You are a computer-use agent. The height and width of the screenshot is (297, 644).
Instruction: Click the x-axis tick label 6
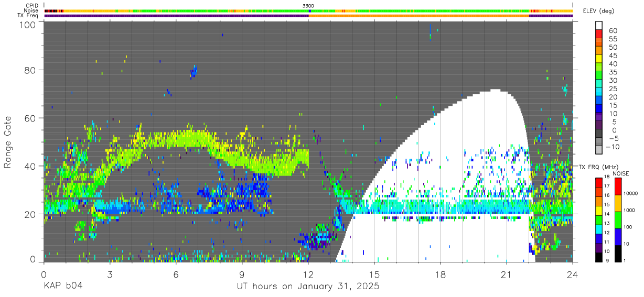(176, 276)
